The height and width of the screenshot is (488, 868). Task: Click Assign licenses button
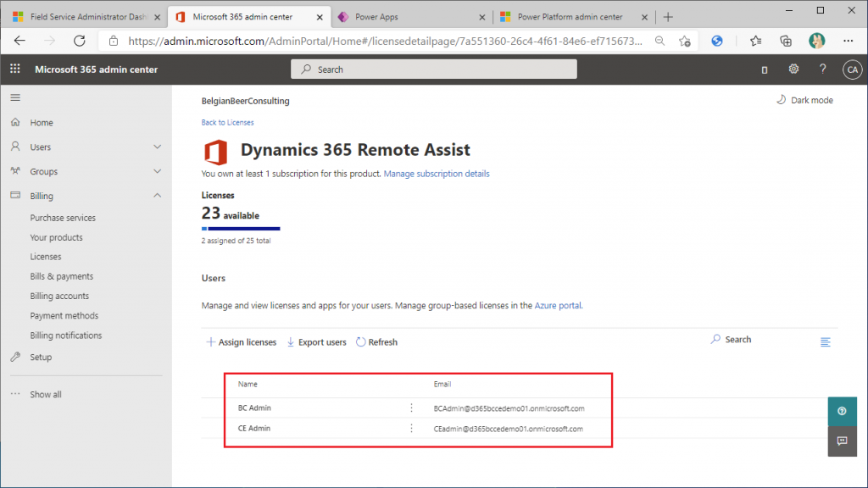[241, 342]
